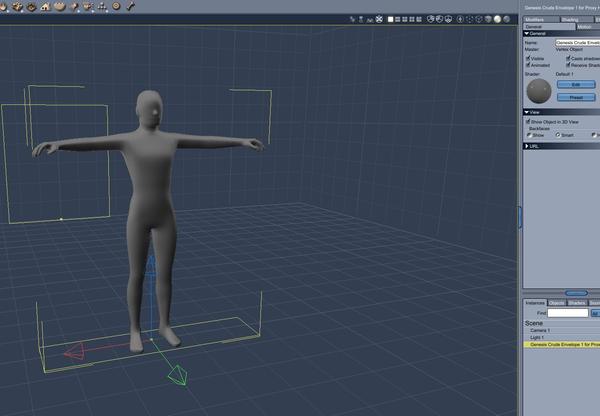This screenshot has height=416, width=600.
Task: Select the flat shaded cube display icon
Action: [x=488, y=19]
